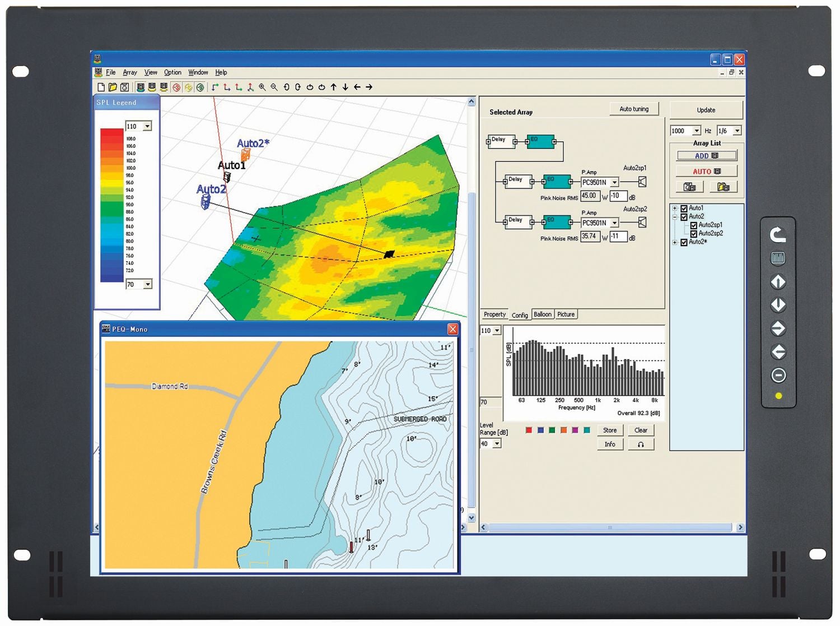Screen dimensions: 840x626
Task: Click the Auto tuning button
Action: (634, 109)
